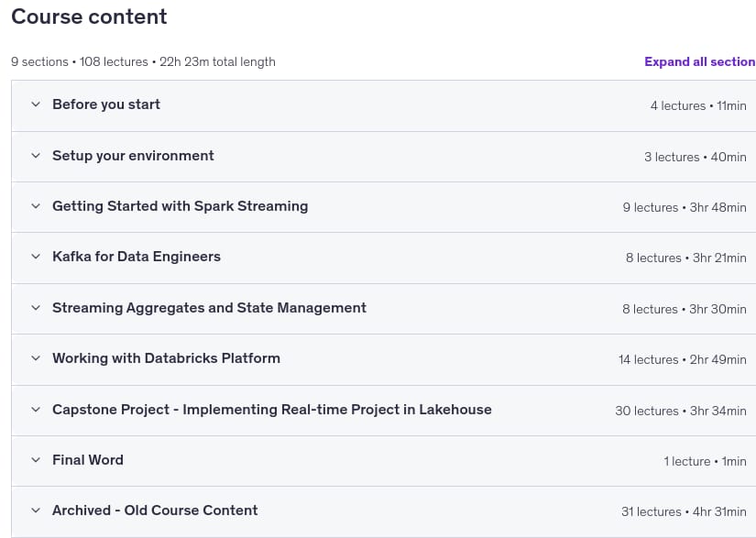Click the Course content heading
This screenshot has width=756, height=538.
(x=89, y=16)
